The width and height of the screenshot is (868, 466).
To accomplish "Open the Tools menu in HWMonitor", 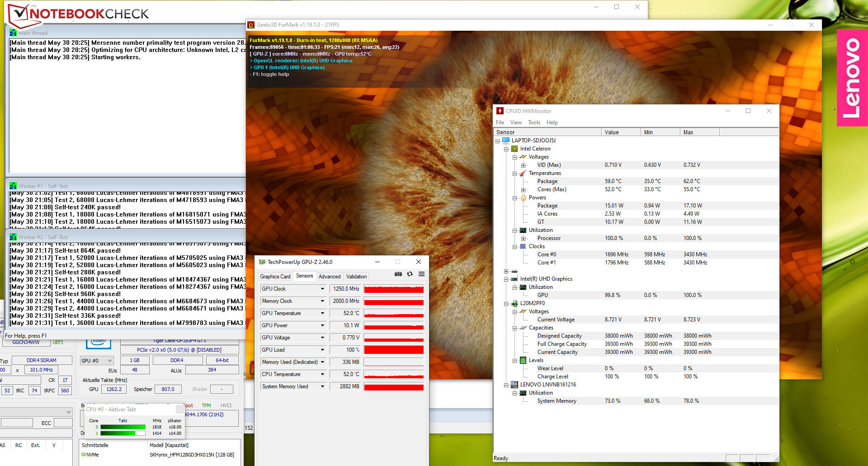I will pyautogui.click(x=534, y=122).
